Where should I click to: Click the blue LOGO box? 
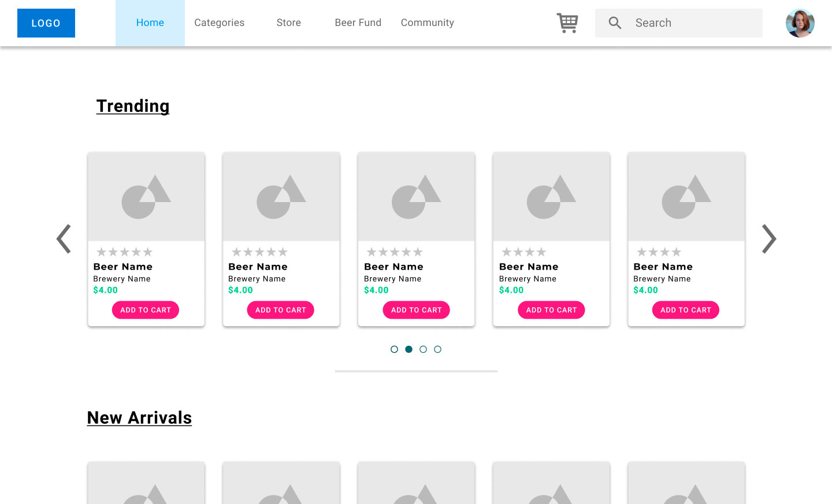(46, 23)
